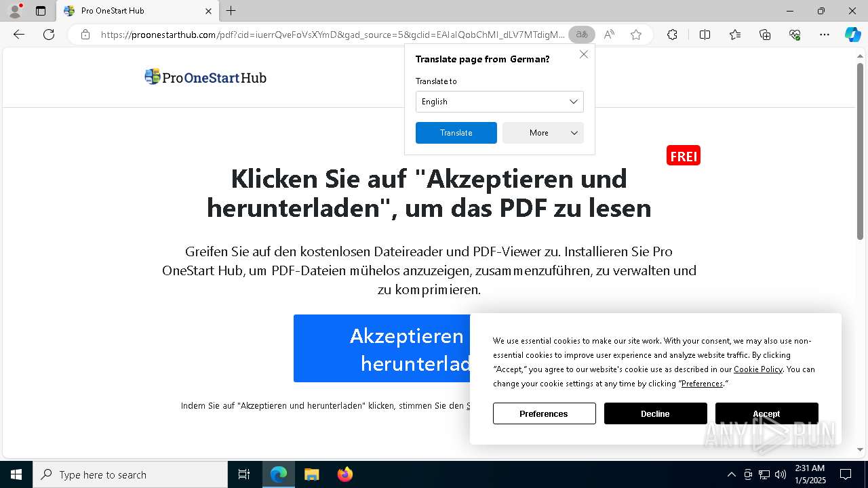The height and width of the screenshot is (488, 868).
Task: Open Copilot sidebar
Action: (852, 35)
